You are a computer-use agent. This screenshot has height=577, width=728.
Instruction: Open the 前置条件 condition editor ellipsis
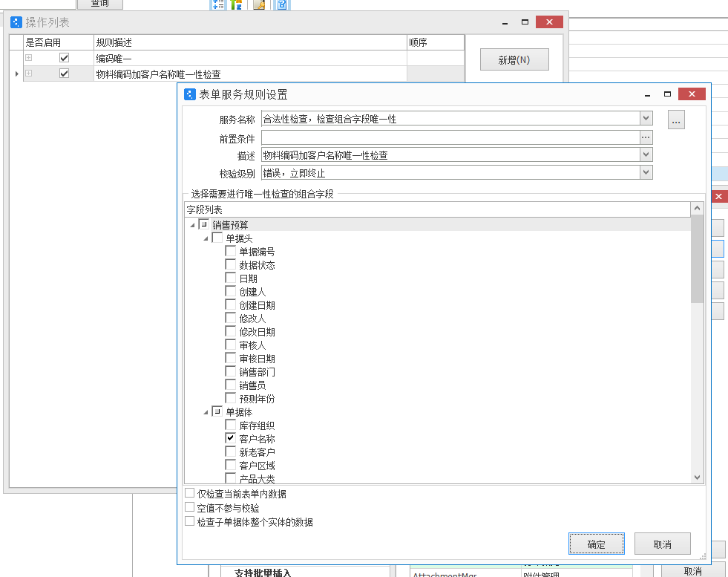[646, 137]
